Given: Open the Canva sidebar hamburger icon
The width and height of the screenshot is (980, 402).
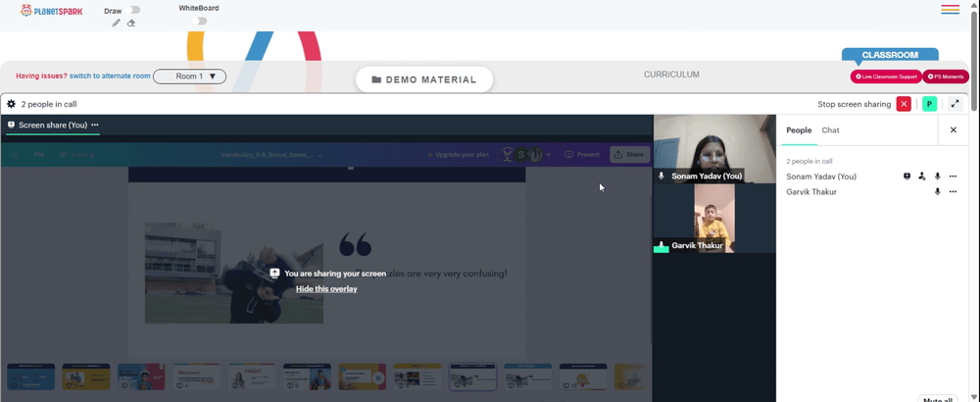Looking at the screenshot, I should (x=16, y=154).
